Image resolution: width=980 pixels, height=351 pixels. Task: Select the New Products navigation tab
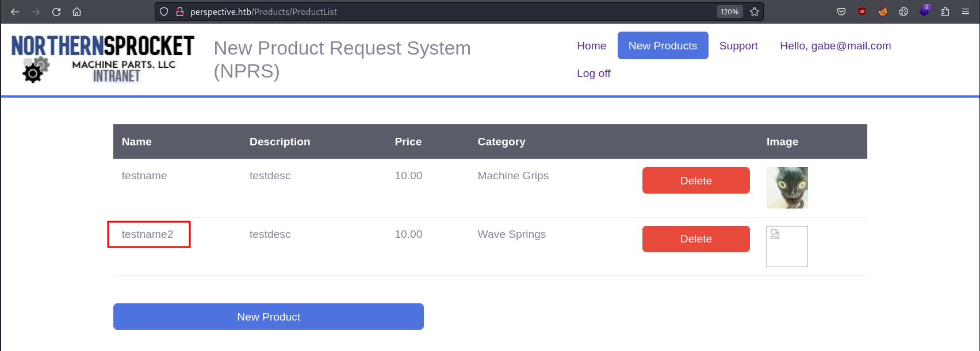tap(663, 45)
